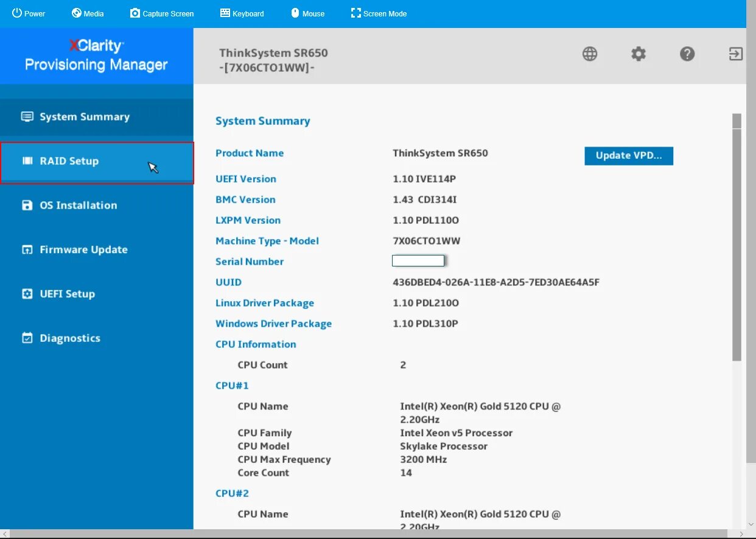
Task: Click the ThinkSystem SR650 header title
Action: 274,53
